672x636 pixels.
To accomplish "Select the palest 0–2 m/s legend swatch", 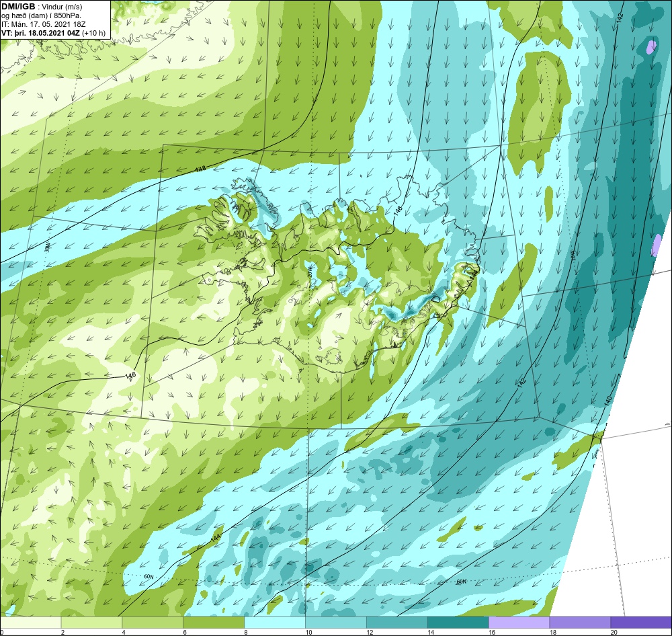I will point(31,622).
